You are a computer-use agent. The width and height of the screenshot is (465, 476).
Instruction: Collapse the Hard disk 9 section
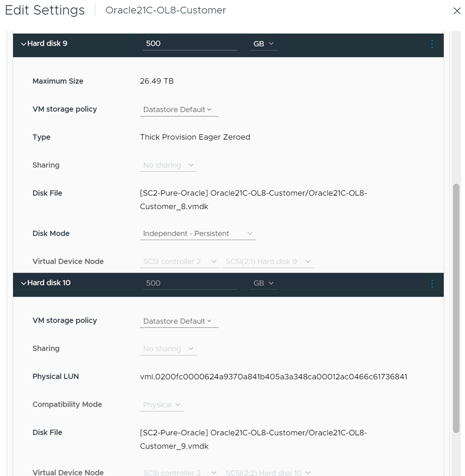pyautogui.click(x=23, y=44)
